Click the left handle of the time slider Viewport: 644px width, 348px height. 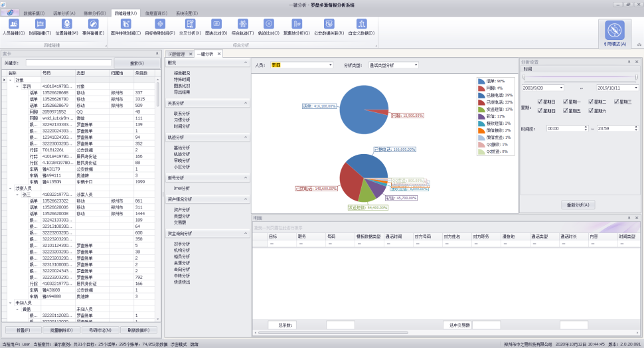[524, 78]
